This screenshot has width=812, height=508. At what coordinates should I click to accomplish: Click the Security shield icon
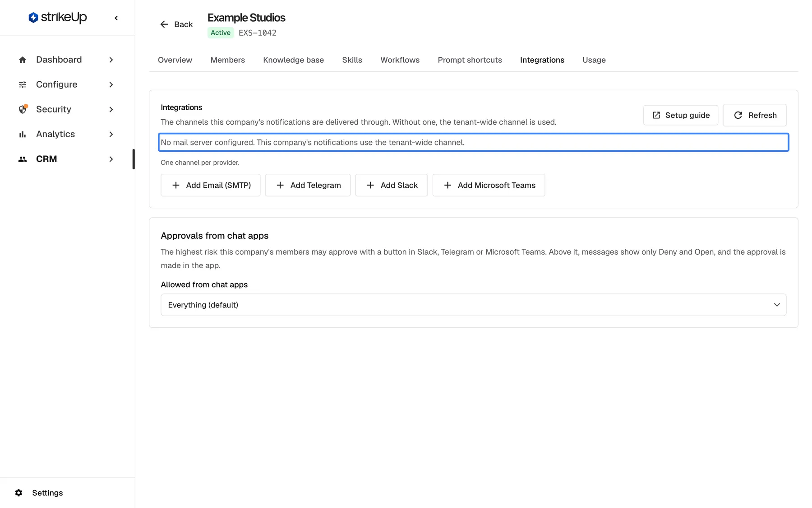tap(23, 109)
